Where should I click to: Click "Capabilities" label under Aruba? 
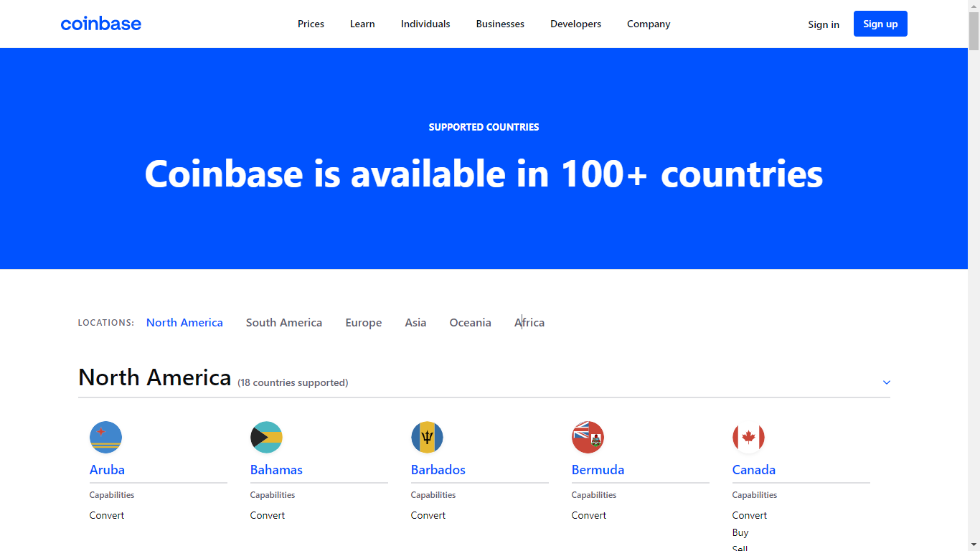tap(112, 495)
